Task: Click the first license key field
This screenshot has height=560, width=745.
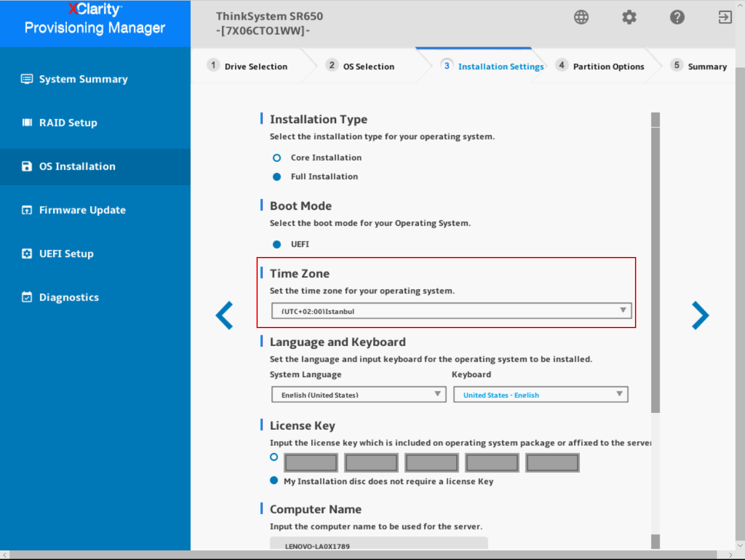Action: coord(311,463)
